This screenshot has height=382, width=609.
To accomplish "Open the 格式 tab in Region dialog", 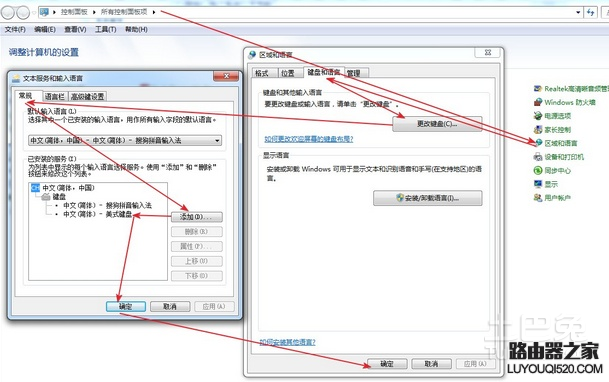I will 262,73.
